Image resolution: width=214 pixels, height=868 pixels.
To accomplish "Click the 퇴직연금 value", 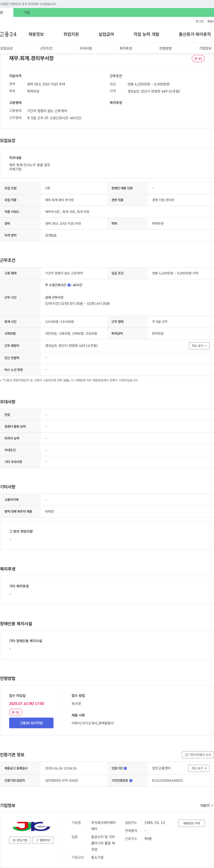I will (x=158, y=334).
